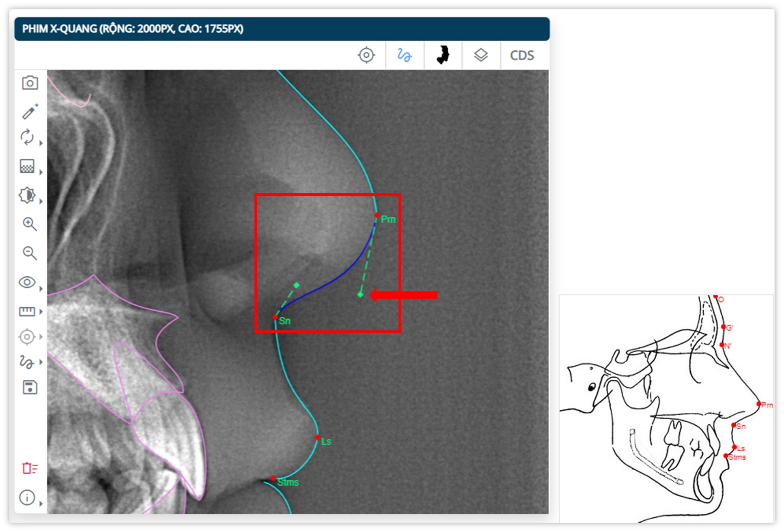This screenshot has width=784, height=532.
Task: Expand the rotate tool submenu arrow
Action: click(41, 143)
